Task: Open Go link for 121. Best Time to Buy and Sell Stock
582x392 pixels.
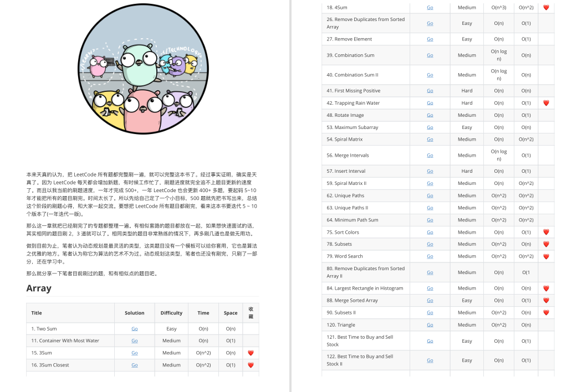Action: pos(430,341)
